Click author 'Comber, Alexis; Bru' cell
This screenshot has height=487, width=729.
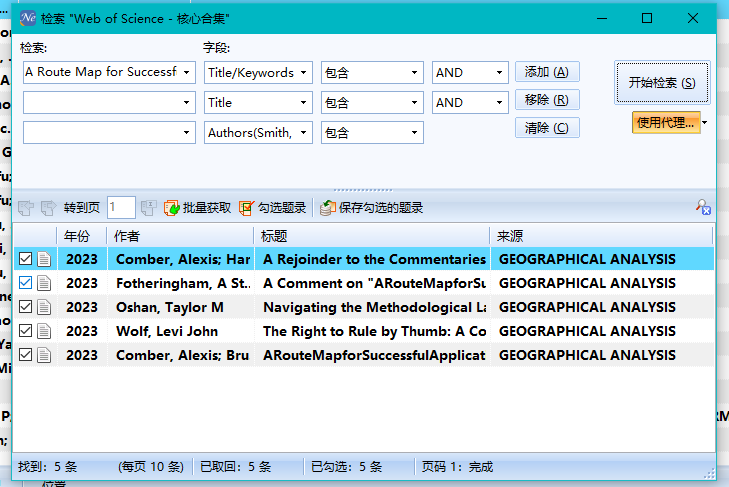point(183,356)
